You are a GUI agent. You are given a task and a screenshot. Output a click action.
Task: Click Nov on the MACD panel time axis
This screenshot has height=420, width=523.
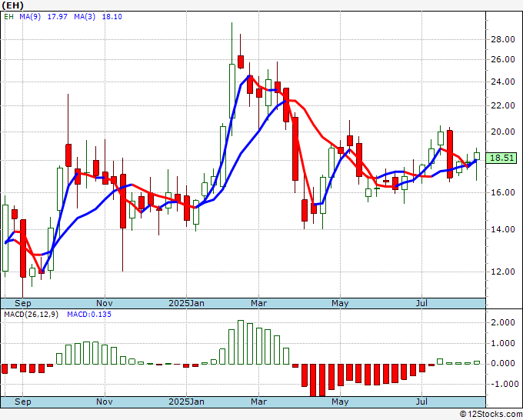click(x=105, y=402)
